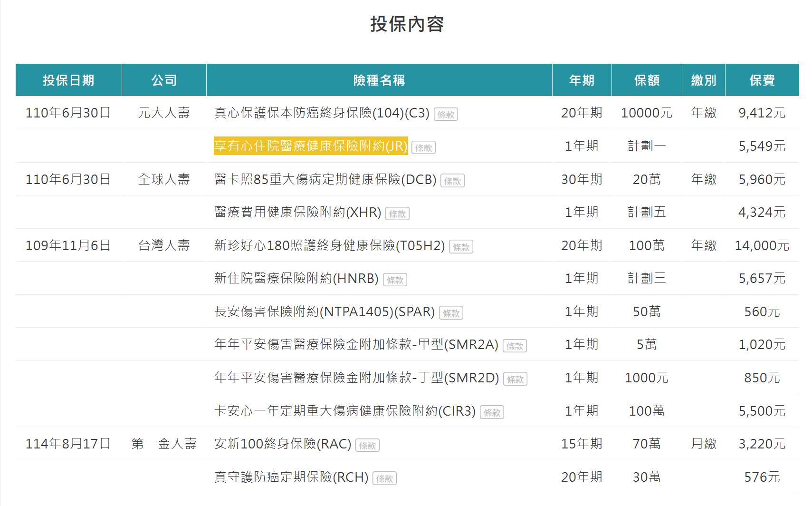Click the 30年期 term cell

click(582, 179)
